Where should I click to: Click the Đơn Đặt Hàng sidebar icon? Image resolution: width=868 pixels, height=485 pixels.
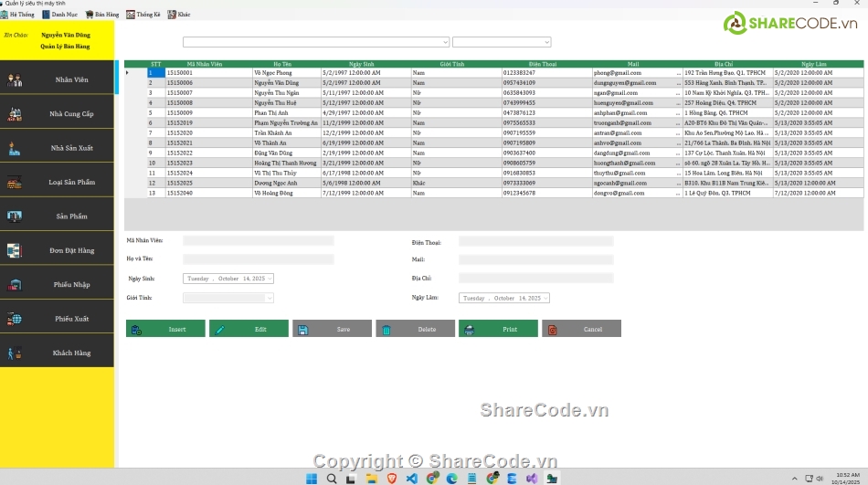(x=16, y=250)
